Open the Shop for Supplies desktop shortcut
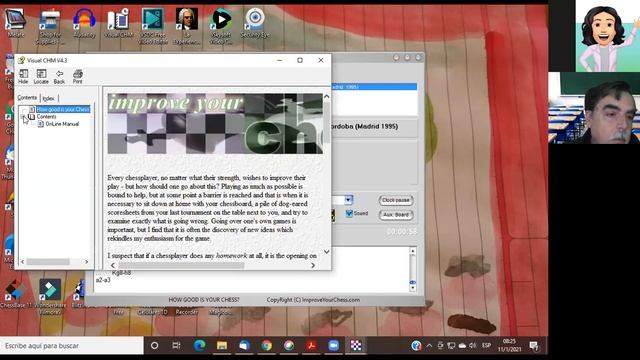 pos(50,27)
